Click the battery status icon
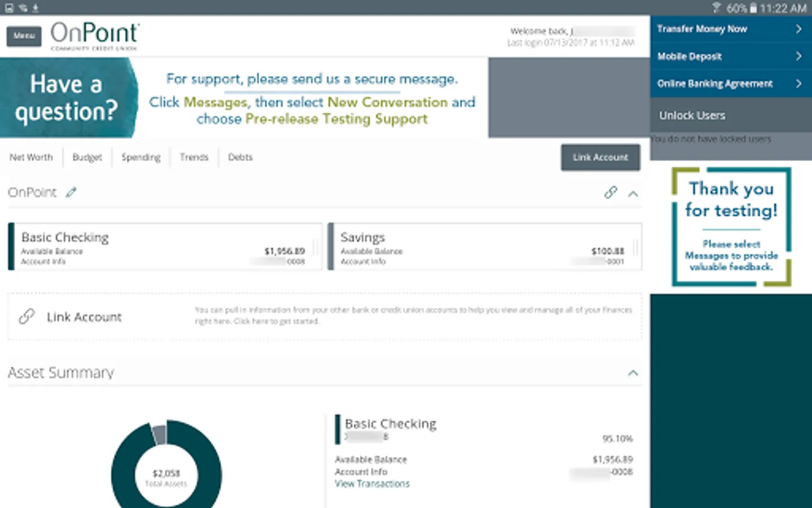The height and width of the screenshot is (508, 812). pyautogui.click(x=753, y=8)
